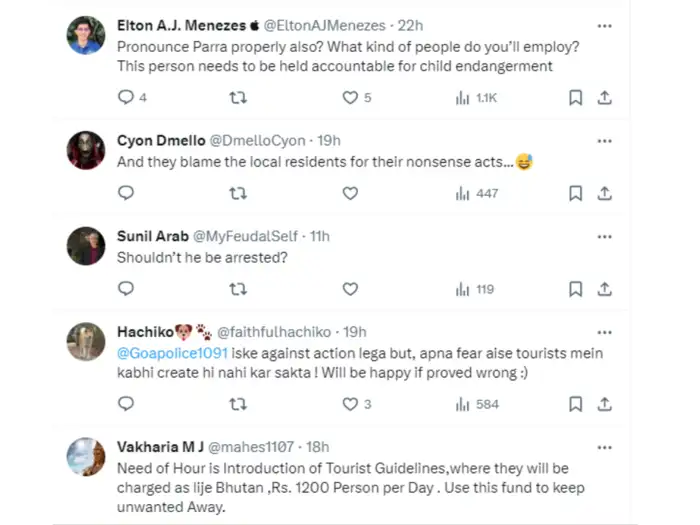Like Sunil Arab's tweet
700x525 pixels.
350,289
